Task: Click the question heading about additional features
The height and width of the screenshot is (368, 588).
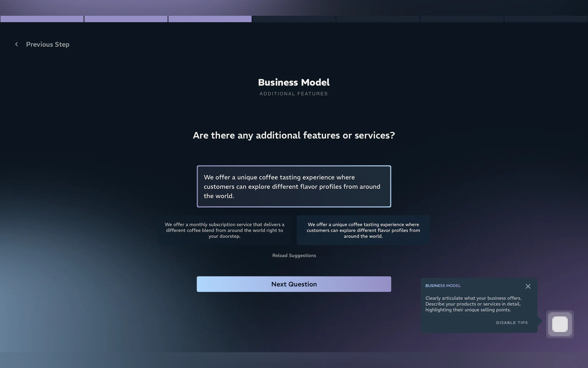Action: [294, 135]
